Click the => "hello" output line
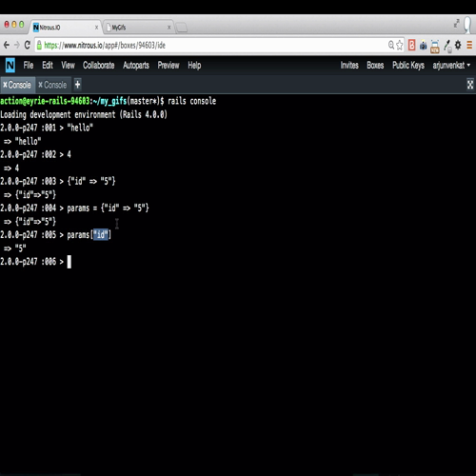The image size is (476, 476). 22,141
